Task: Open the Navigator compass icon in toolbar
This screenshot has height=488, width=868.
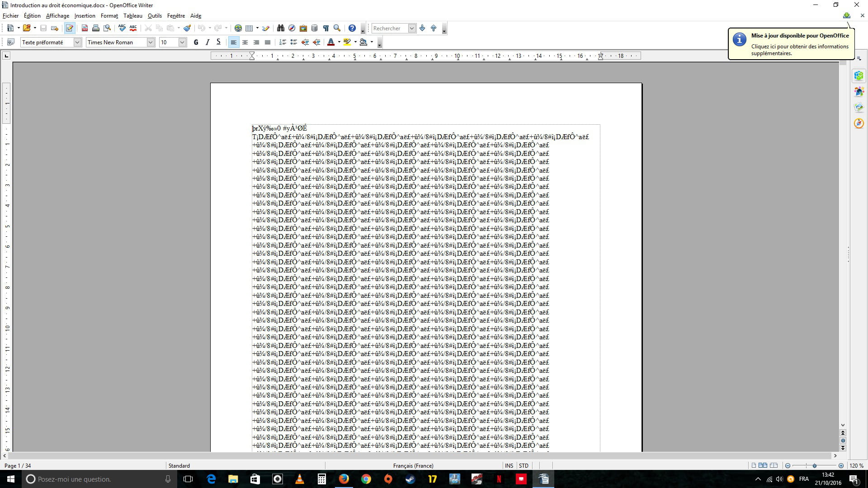Action: [292, 28]
